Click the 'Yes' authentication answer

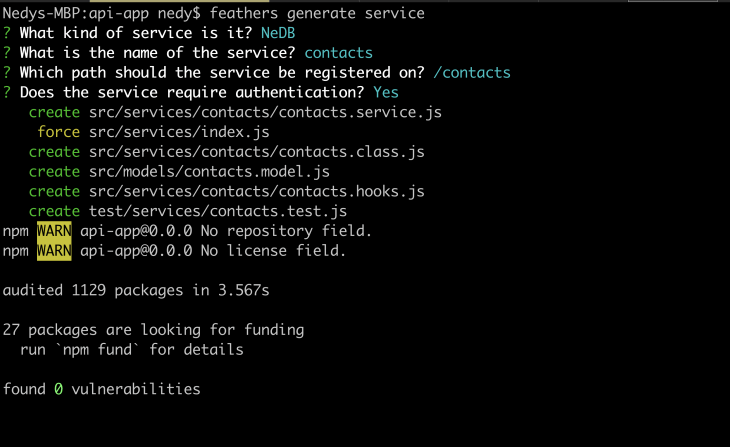coord(386,92)
